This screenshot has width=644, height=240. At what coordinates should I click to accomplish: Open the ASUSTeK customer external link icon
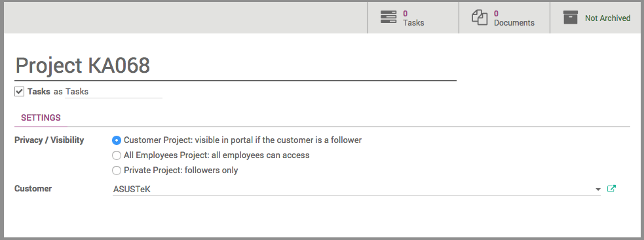tap(611, 189)
